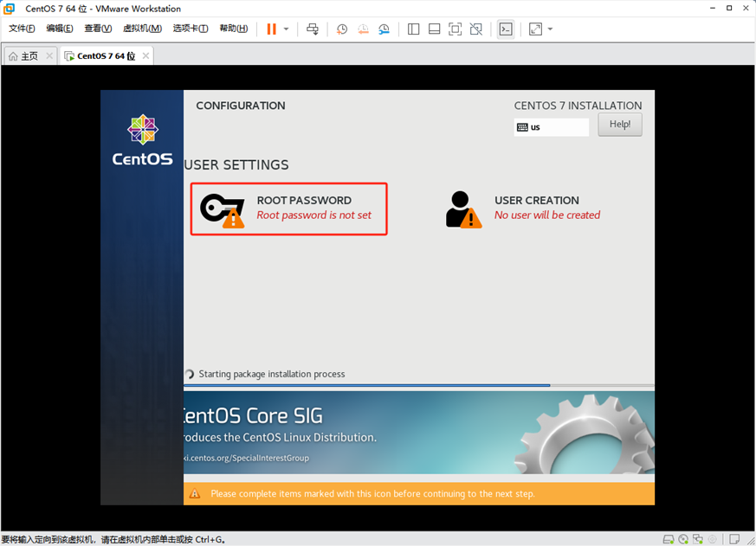Click the hard disk status bar icon
Image resolution: width=756 pixels, height=546 pixels.
click(669, 539)
